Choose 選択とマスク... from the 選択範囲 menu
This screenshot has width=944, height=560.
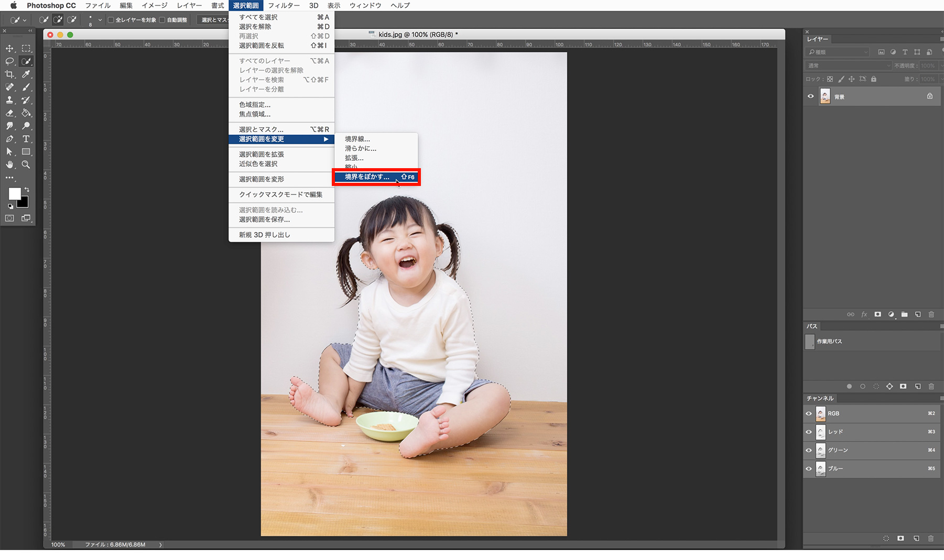tap(281, 129)
